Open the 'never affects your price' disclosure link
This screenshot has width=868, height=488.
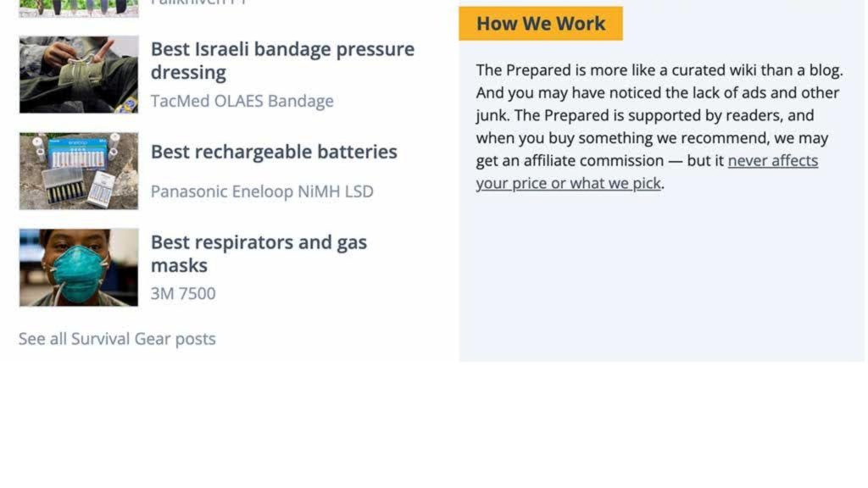click(x=771, y=160)
